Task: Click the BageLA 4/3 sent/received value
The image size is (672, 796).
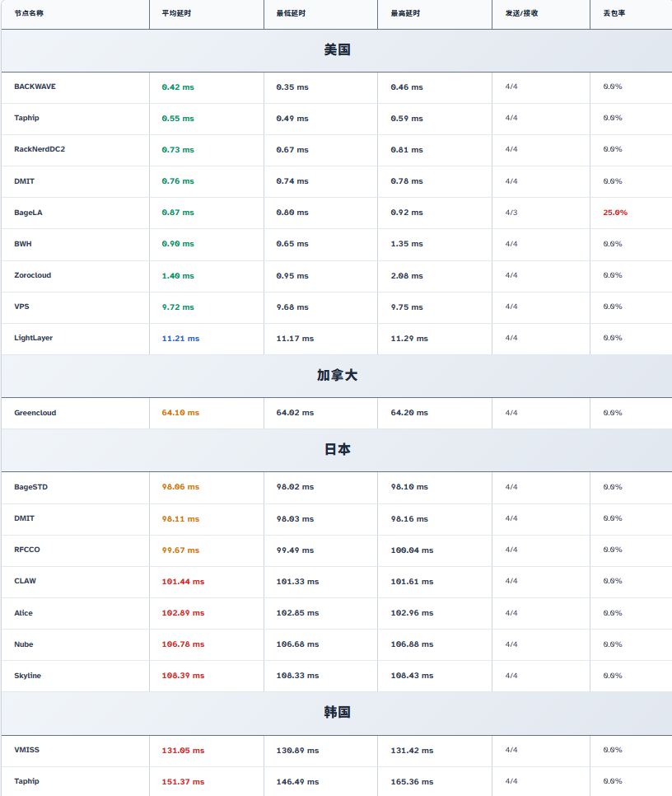Action: pos(511,213)
